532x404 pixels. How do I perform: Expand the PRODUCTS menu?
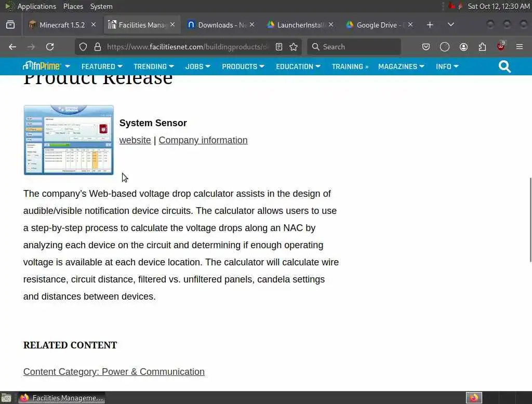coord(243,66)
